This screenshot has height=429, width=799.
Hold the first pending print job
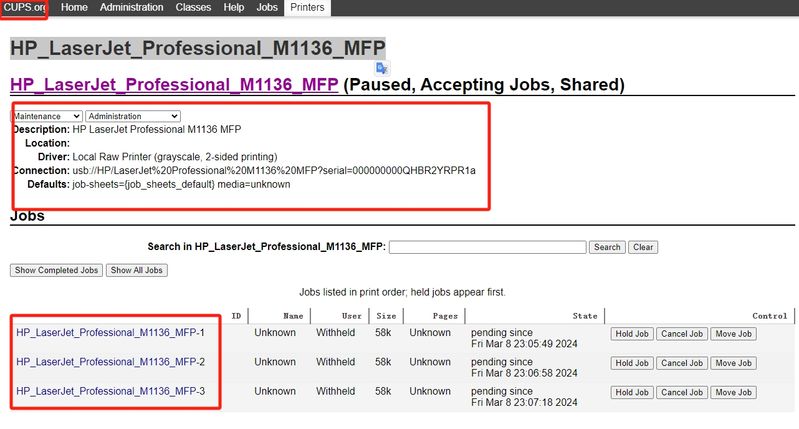(x=632, y=334)
